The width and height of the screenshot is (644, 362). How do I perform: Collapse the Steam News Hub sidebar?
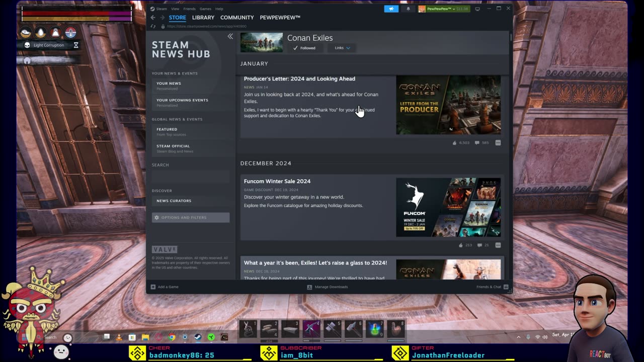click(x=230, y=36)
